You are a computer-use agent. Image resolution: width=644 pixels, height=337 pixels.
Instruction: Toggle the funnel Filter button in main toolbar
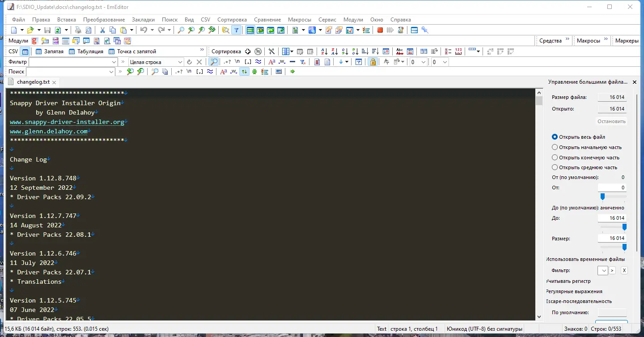(236, 30)
